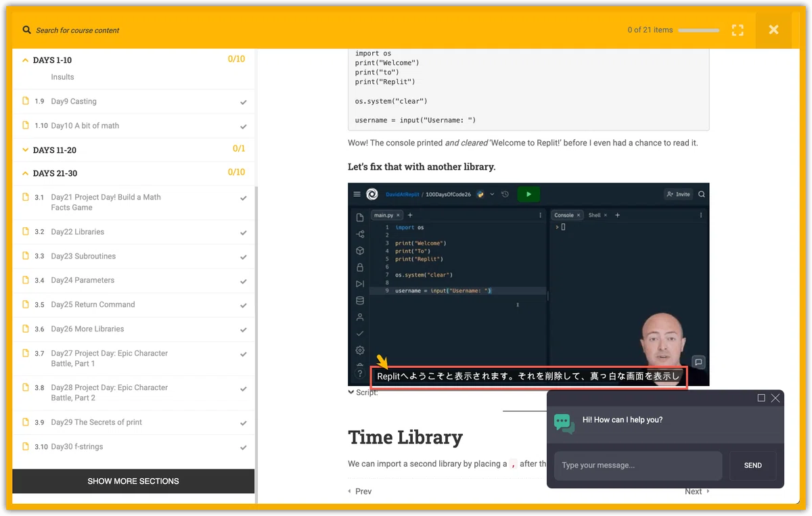812x516 pixels.
Task: Toggle completion checkmark for Day25 Return Command
Action: [x=244, y=306]
